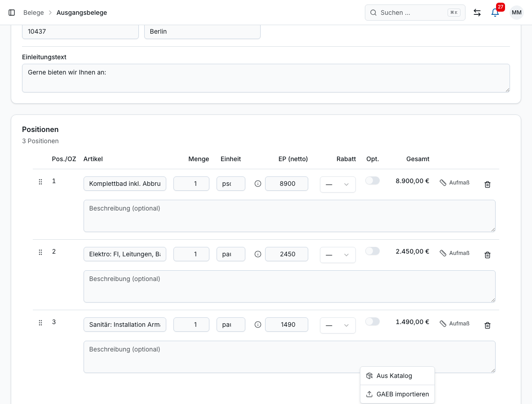Open Rabatt dropdown for Komplettbad position
Image resolution: width=532 pixels, height=404 pixels.
[337, 184]
